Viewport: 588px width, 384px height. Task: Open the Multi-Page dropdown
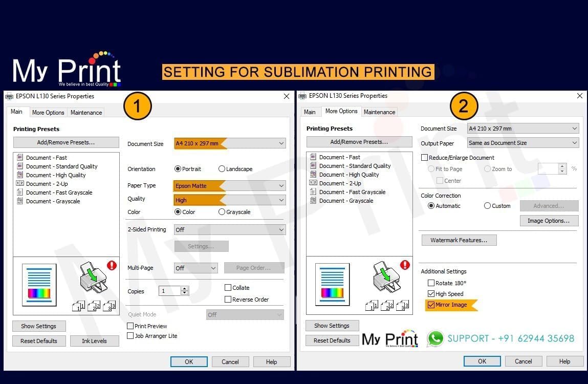coord(196,268)
